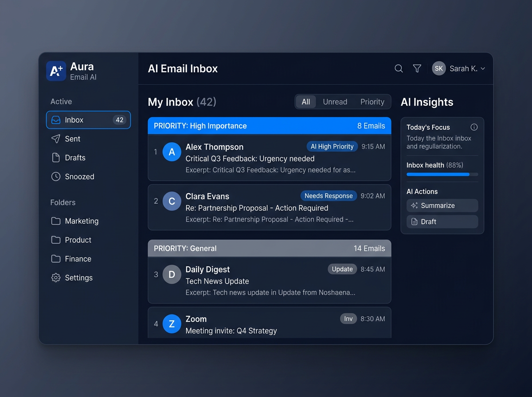Click Alex Thompson's A avatar
Image resolution: width=532 pixels, height=397 pixels.
(x=172, y=152)
